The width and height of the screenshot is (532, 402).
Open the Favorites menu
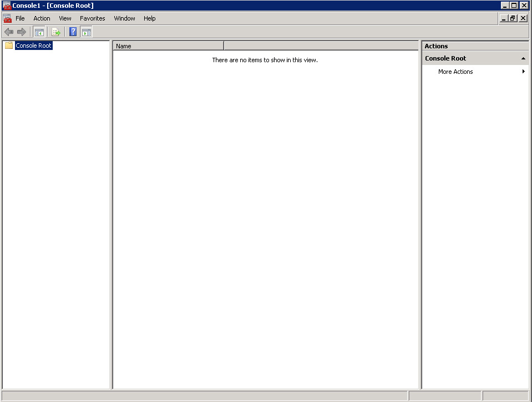pyautogui.click(x=92, y=18)
